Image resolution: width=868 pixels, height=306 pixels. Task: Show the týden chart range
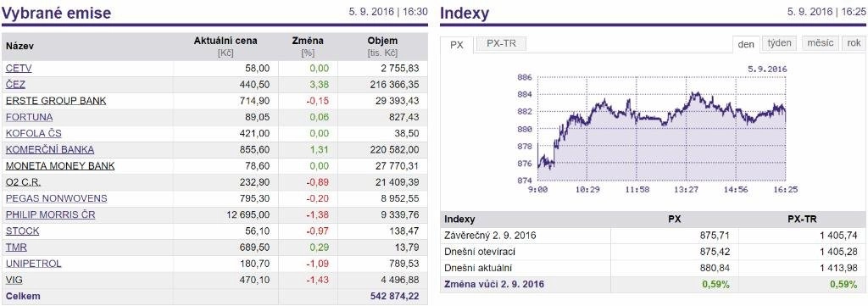pyautogui.click(x=780, y=43)
